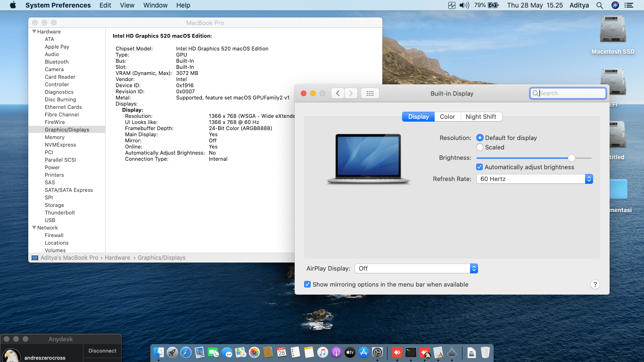The image size is (644, 362).
Task: Open Finder from the Dock
Action: pos(158,352)
